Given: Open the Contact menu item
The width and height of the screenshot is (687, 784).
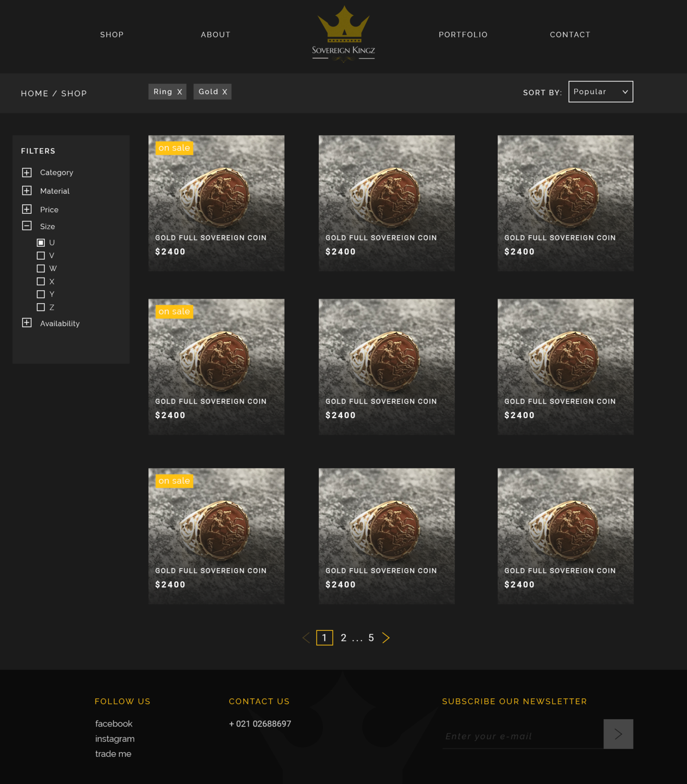Looking at the screenshot, I should (x=570, y=34).
